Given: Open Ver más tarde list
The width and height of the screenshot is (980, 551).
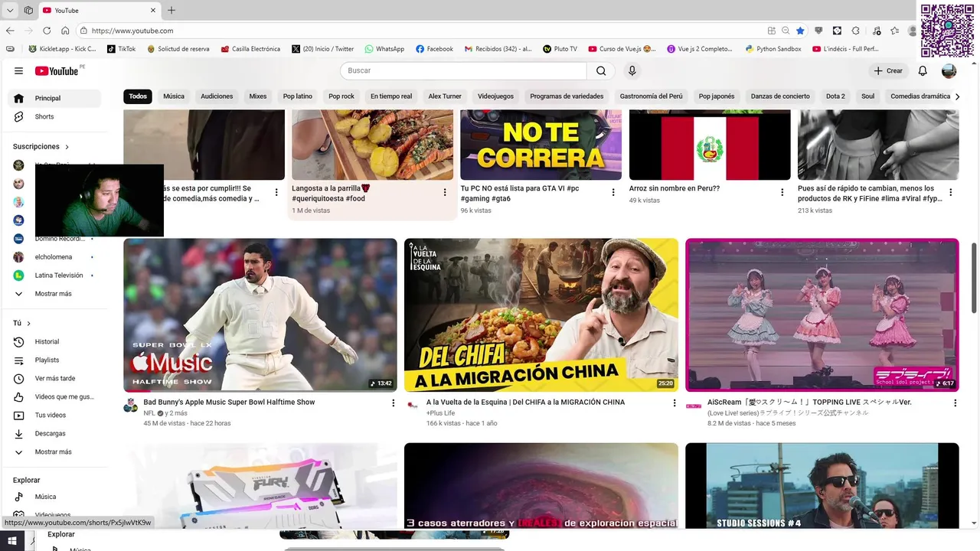Looking at the screenshot, I should (x=54, y=378).
